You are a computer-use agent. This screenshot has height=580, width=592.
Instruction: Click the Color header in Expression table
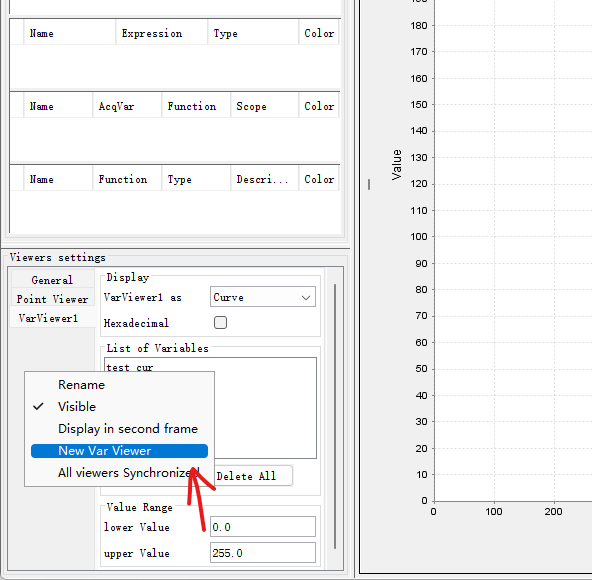[x=319, y=33]
